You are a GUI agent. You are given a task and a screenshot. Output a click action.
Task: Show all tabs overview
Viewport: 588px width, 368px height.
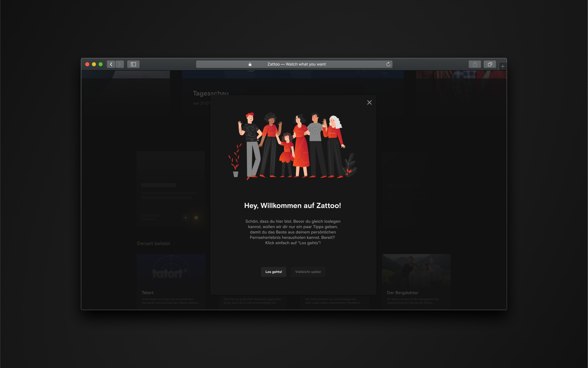click(490, 64)
